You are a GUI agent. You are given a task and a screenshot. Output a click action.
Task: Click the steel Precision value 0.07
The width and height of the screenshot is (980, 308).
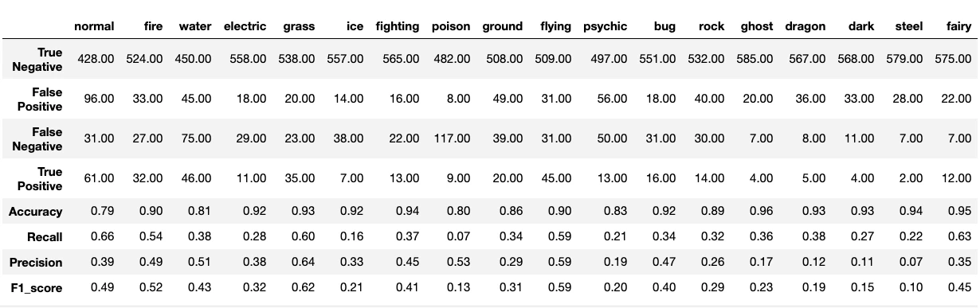[911, 263]
